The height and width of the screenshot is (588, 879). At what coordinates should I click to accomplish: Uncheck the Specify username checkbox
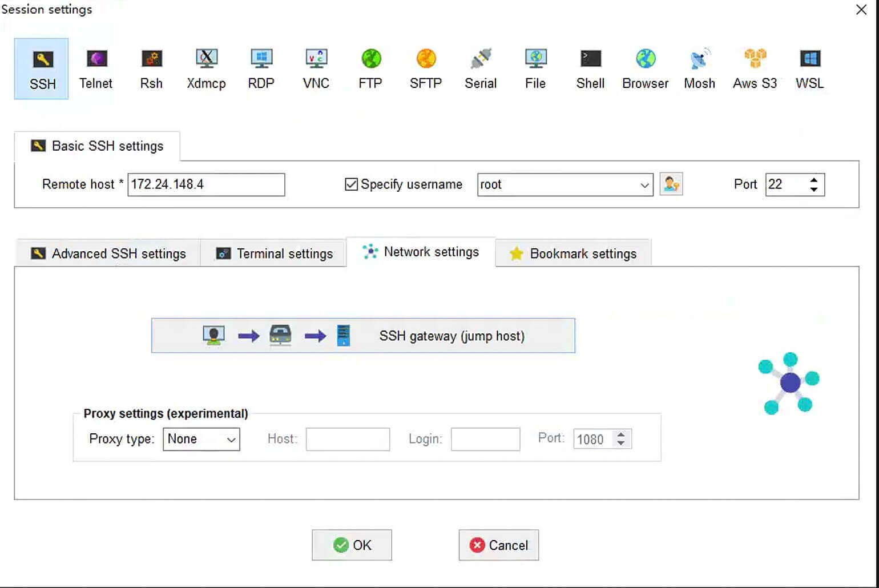coord(351,184)
